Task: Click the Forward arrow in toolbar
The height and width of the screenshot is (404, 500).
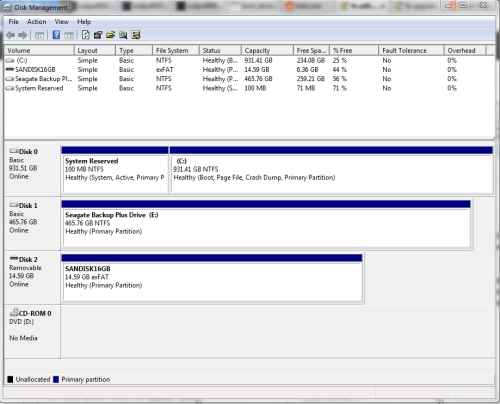Action: coord(23,35)
